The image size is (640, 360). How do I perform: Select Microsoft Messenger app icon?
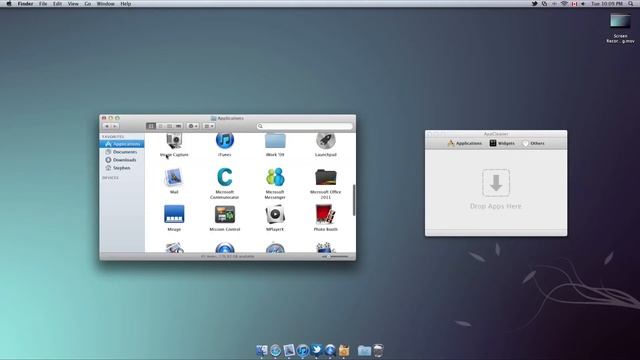275,178
